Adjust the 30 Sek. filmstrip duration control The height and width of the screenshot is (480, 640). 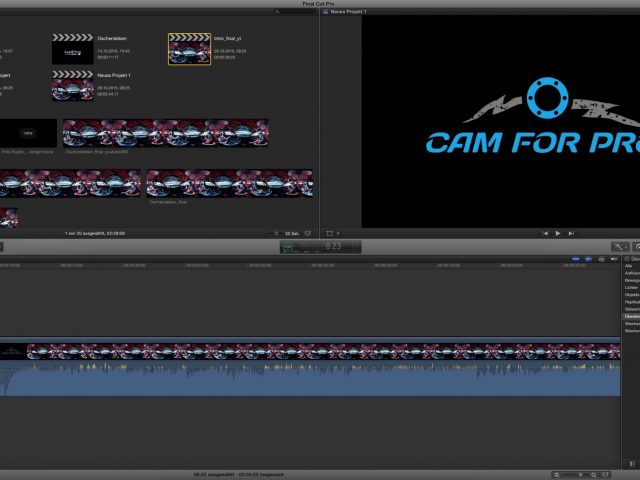(292, 233)
